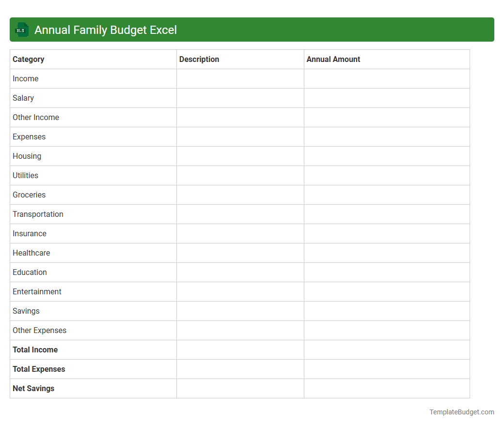Click the Transportation row label
504x426 pixels.
38,214
